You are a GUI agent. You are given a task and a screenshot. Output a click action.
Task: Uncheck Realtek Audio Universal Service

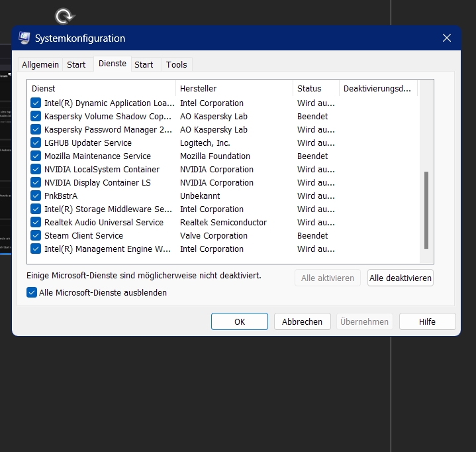point(36,222)
